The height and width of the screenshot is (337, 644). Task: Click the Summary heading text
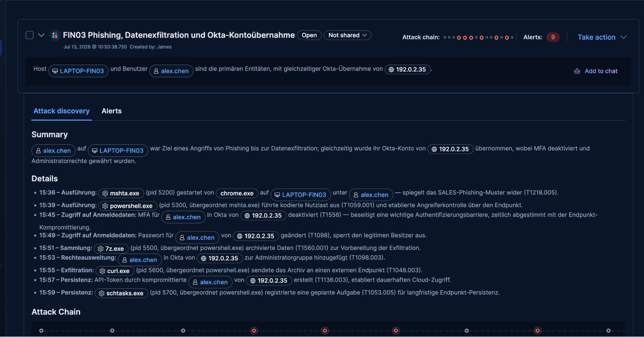coord(50,134)
